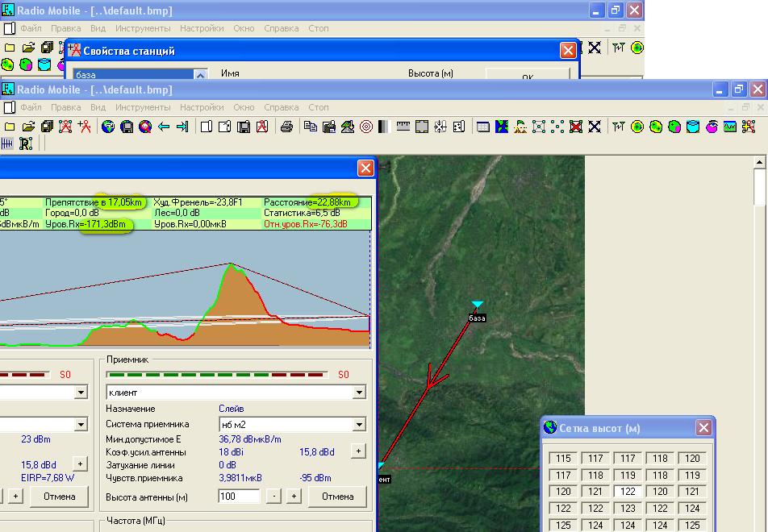Screen dimensions: 768x532
Task: Click the Высота антенны input field
Action: (239, 497)
